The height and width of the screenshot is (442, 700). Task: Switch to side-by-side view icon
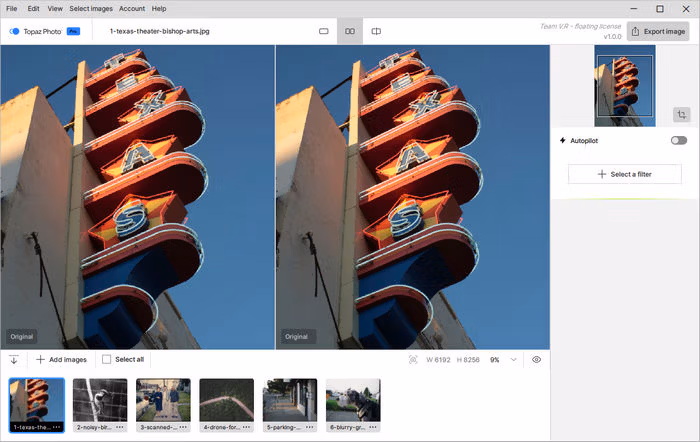[350, 31]
